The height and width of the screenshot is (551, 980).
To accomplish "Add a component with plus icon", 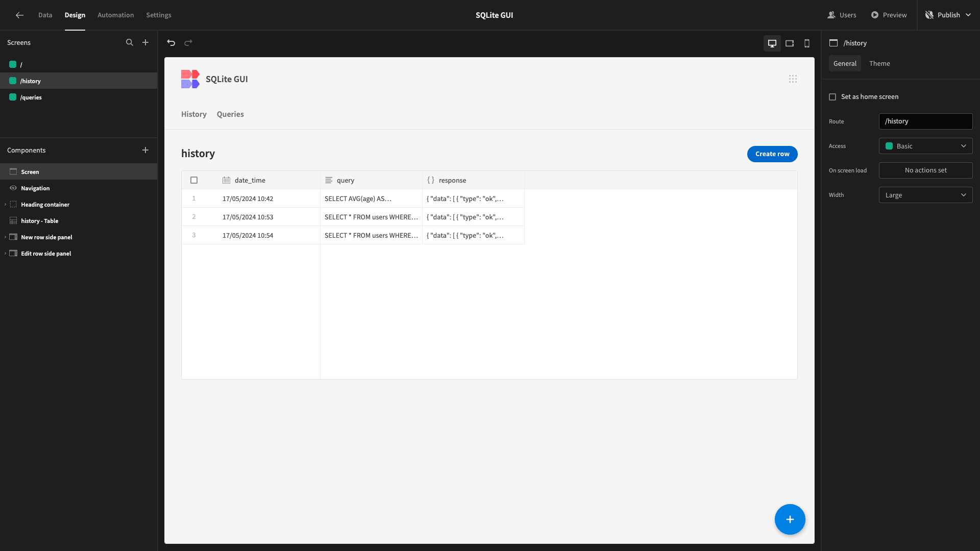I will 145,150.
